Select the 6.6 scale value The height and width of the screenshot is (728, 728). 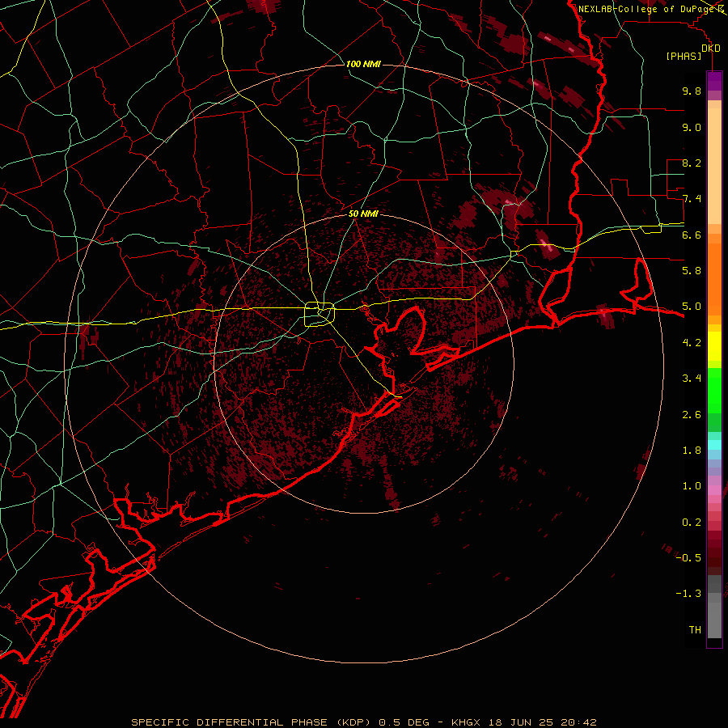click(692, 235)
